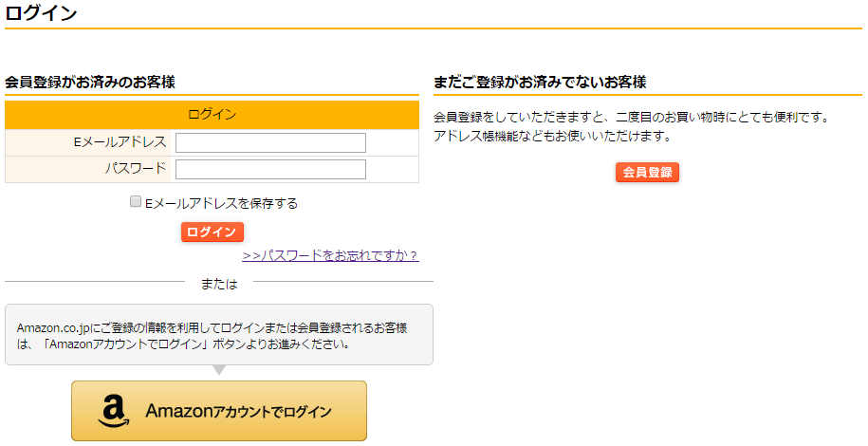Focus the Eメールアドレス input field

pyautogui.click(x=270, y=142)
